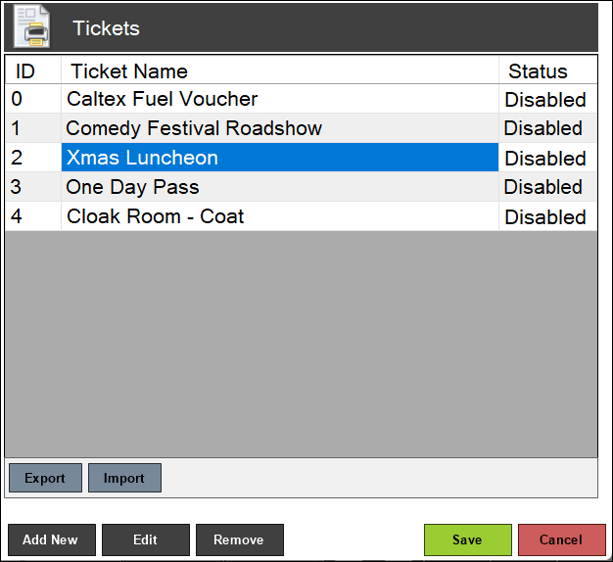The height and width of the screenshot is (562, 613).
Task: Remove the selected ticket
Action: (x=240, y=540)
